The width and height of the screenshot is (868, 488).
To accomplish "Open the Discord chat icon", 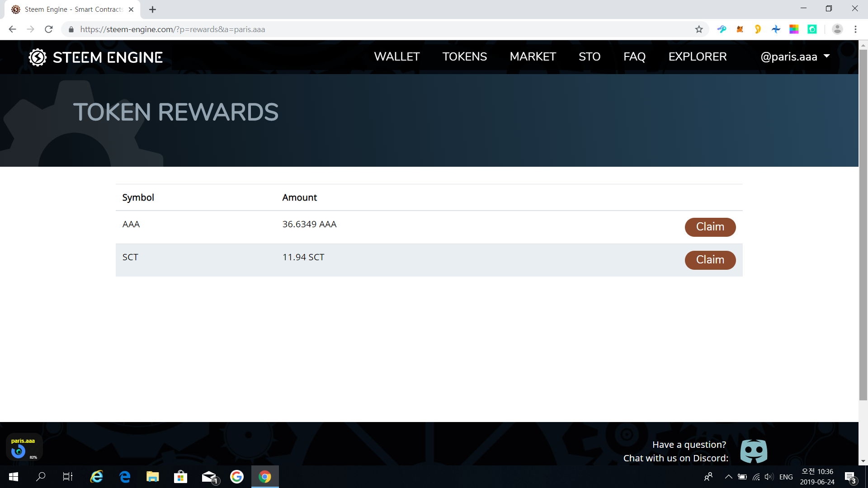I will [754, 451].
